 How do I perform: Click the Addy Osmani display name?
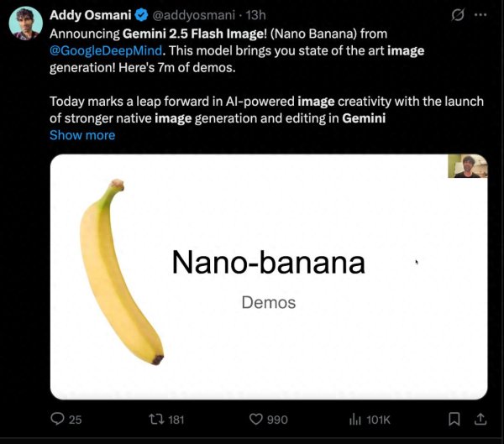[x=88, y=16]
